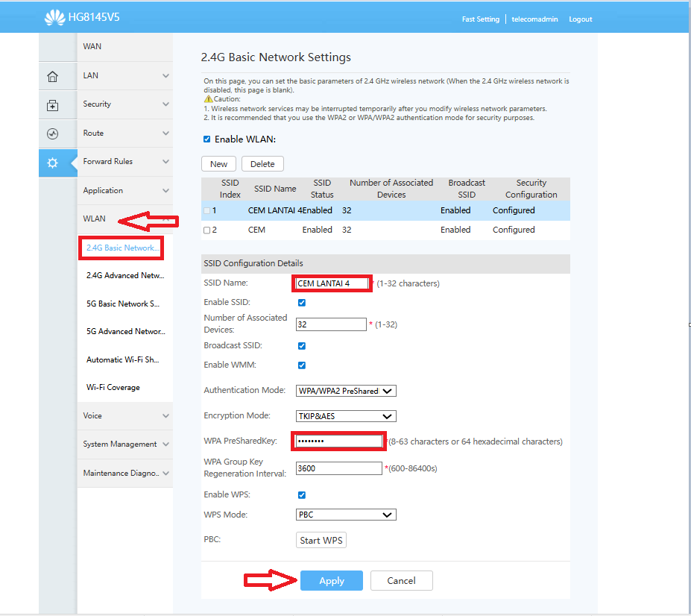This screenshot has height=616, width=691.
Task: Select checkbox for SSID index 2
Action: [x=206, y=230]
